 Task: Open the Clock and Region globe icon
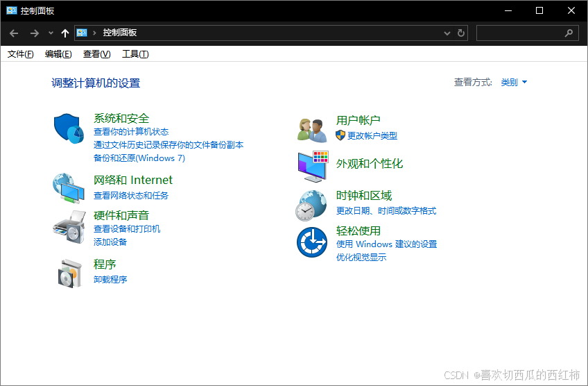tap(311, 205)
